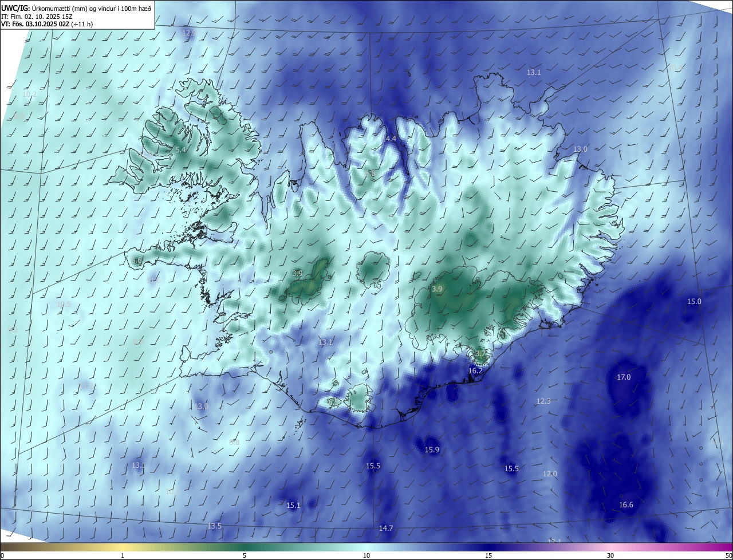Click the 'IT: Fim. 02. 10. 2025 15Z' line
This screenshot has width=733, height=560.
(x=37, y=17)
